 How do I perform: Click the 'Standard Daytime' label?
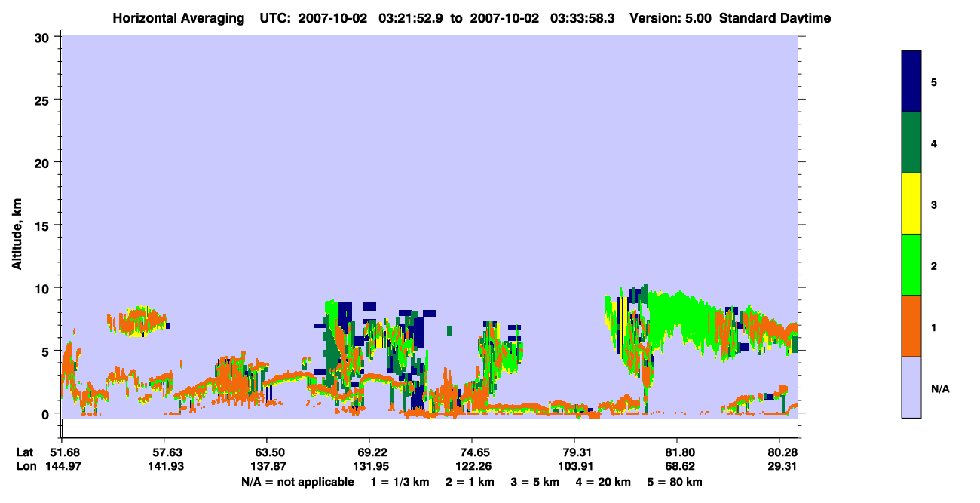coord(775,18)
